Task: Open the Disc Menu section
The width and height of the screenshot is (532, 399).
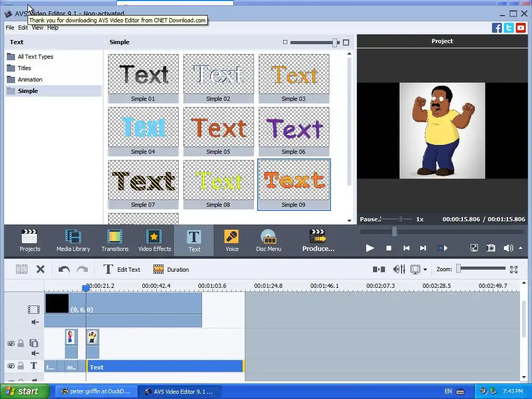Action: tap(269, 241)
